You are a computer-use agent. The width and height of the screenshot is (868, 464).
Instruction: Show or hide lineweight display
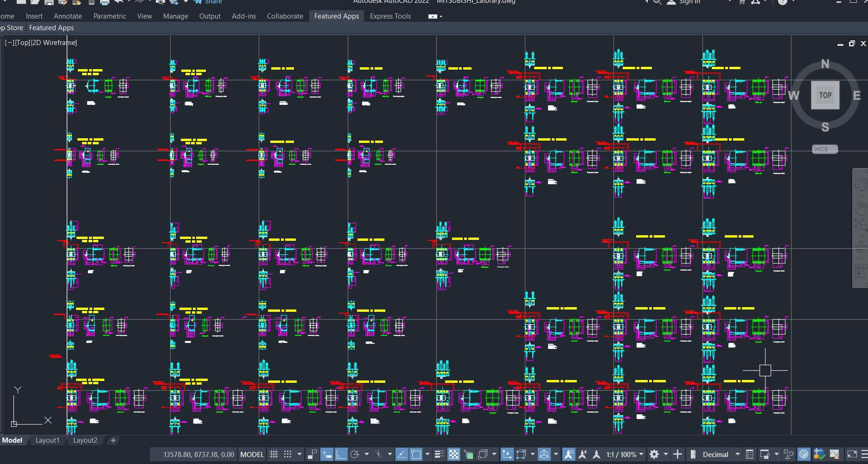click(x=439, y=454)
